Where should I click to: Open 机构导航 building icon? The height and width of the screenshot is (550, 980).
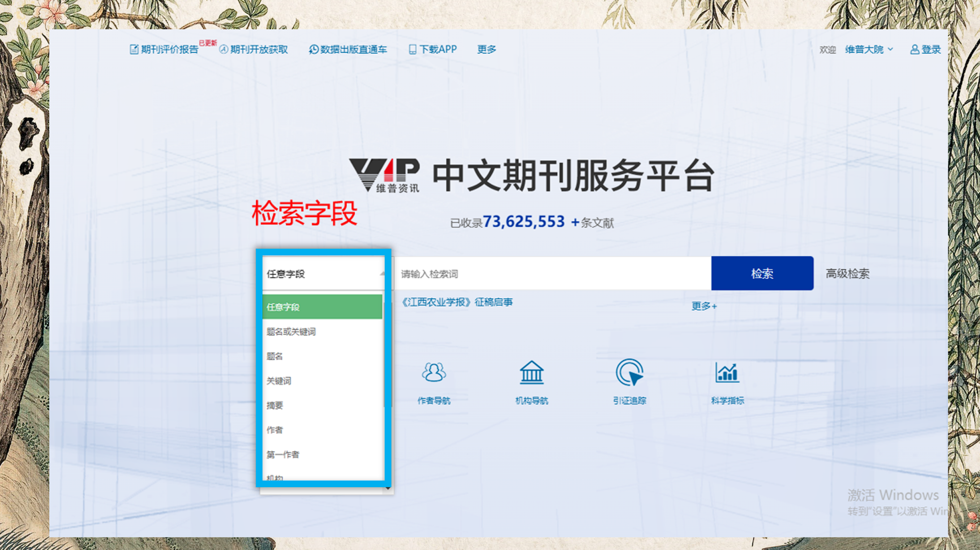click(532, 372)
